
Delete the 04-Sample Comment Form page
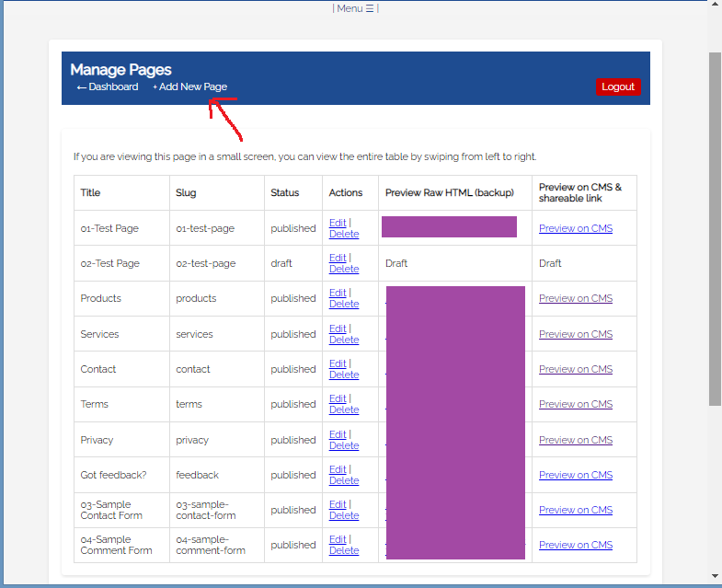344,550
